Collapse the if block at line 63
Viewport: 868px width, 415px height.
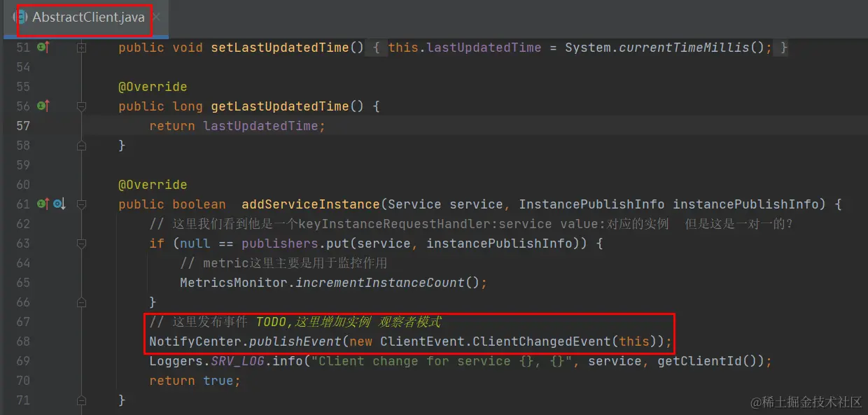coord(81,244)
